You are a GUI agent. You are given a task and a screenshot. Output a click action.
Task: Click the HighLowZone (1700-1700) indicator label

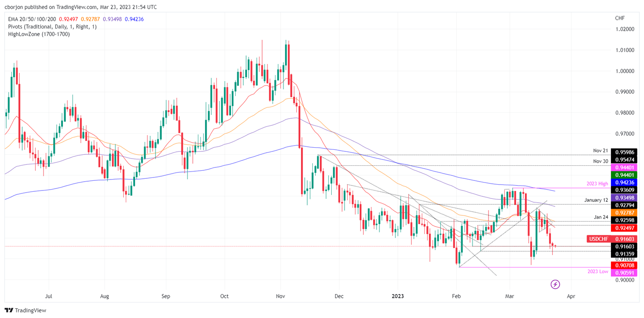click(39, 34)
